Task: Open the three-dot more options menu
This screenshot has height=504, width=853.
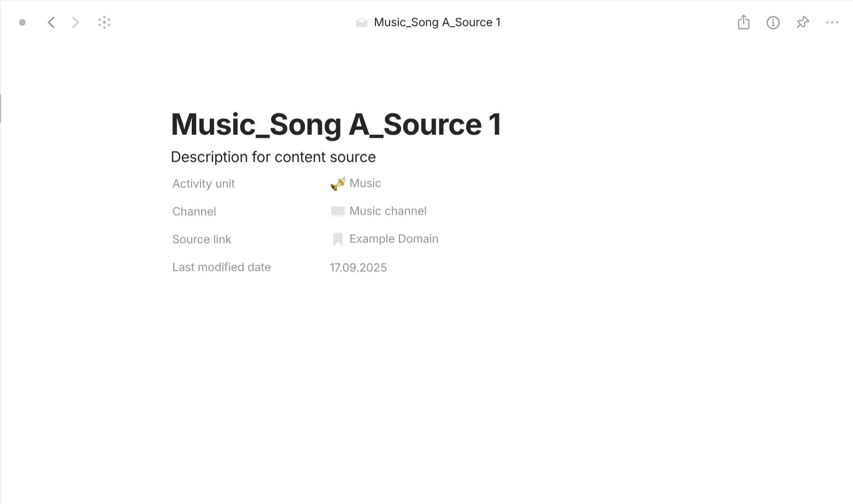Action: [x=832, y=22]
